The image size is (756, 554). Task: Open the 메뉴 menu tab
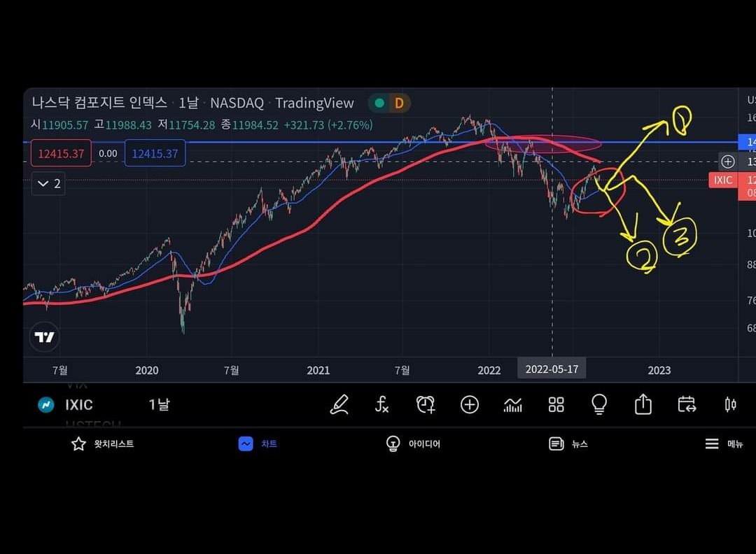click(724, 443)
